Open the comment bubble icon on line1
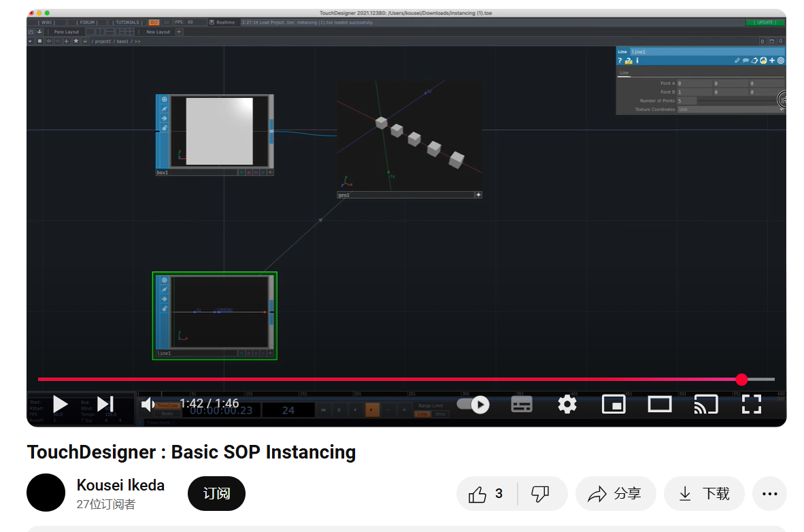The image size is (804, 532). click(x=746, y=61)
